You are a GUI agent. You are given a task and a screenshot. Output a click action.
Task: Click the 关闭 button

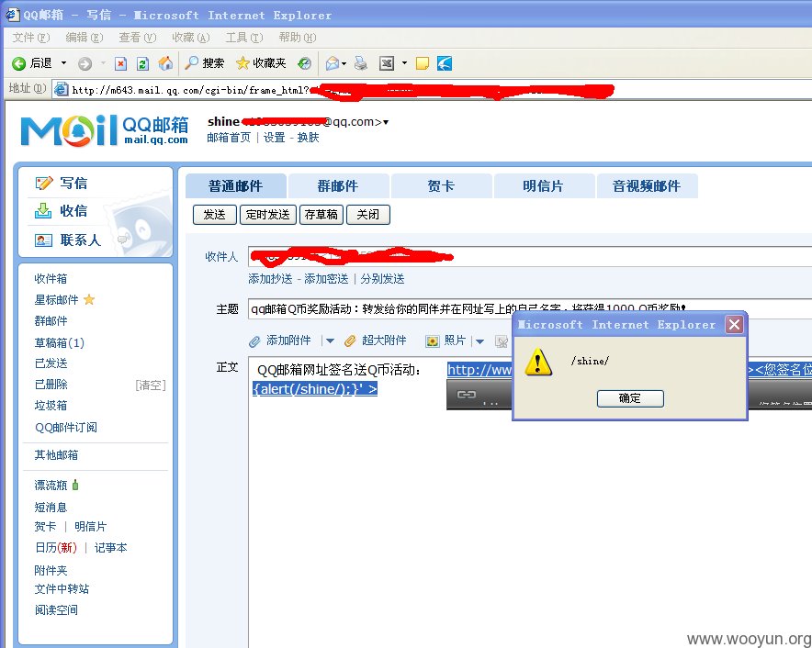tap(367, 214)
